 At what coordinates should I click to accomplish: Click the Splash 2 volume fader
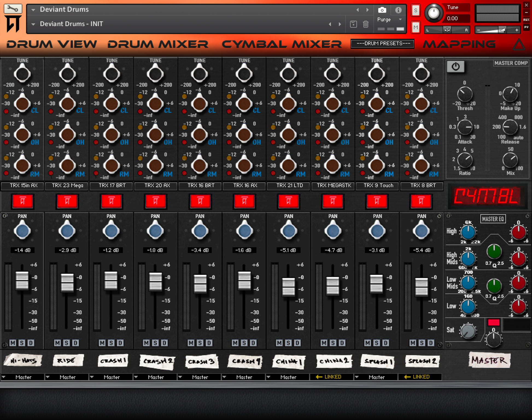click(421, 286)
